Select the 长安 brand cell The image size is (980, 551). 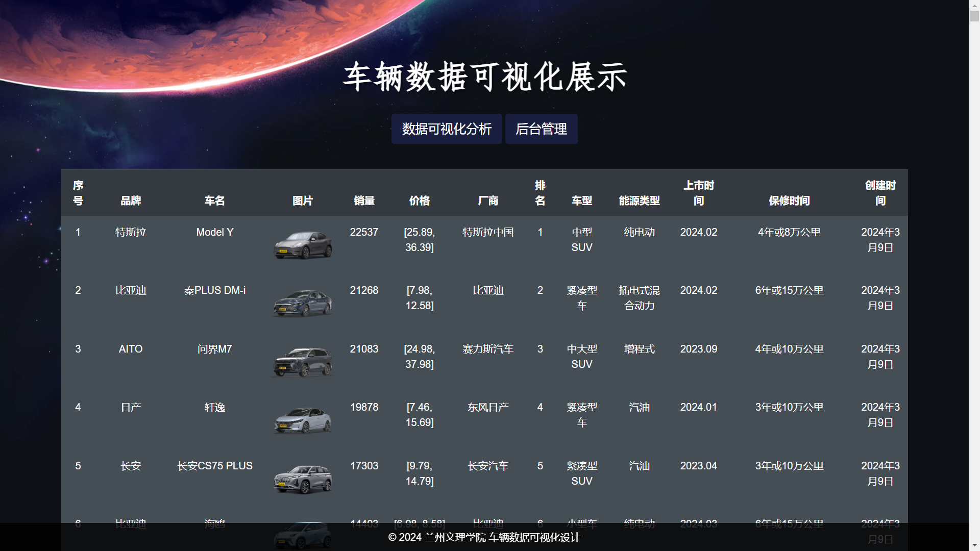click(x=131, y=466)
